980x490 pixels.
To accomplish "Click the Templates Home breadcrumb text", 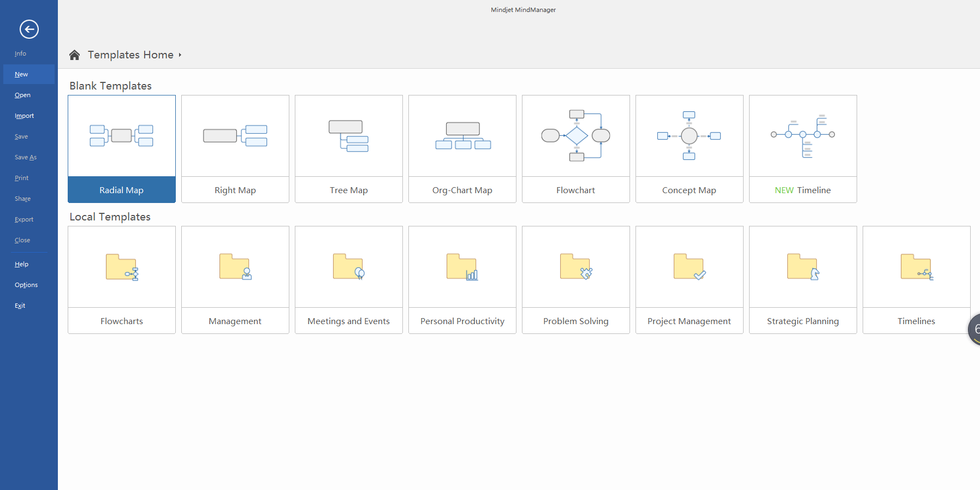I will (x=130, y=55).
